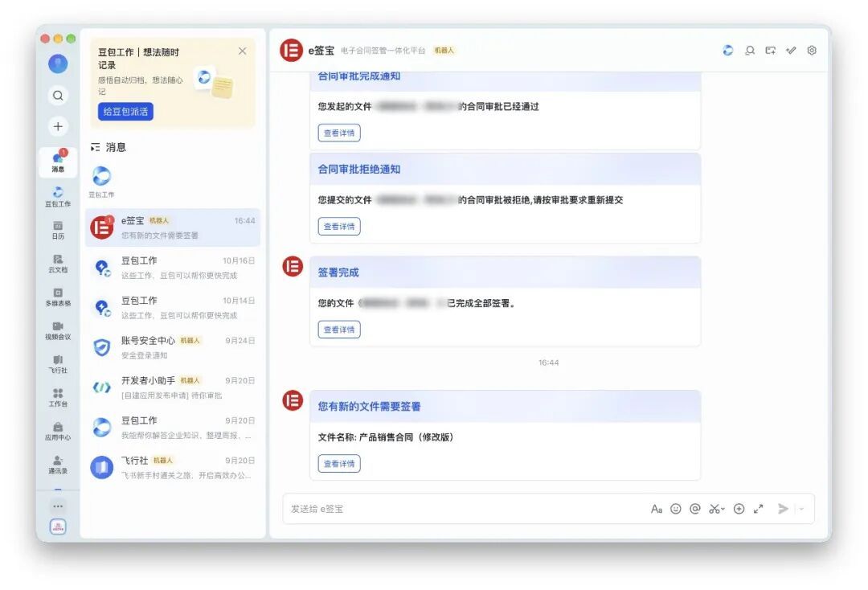The image size is (868, 590).
Task: Click the @ mention icon
Action: [x=695, y=509]
